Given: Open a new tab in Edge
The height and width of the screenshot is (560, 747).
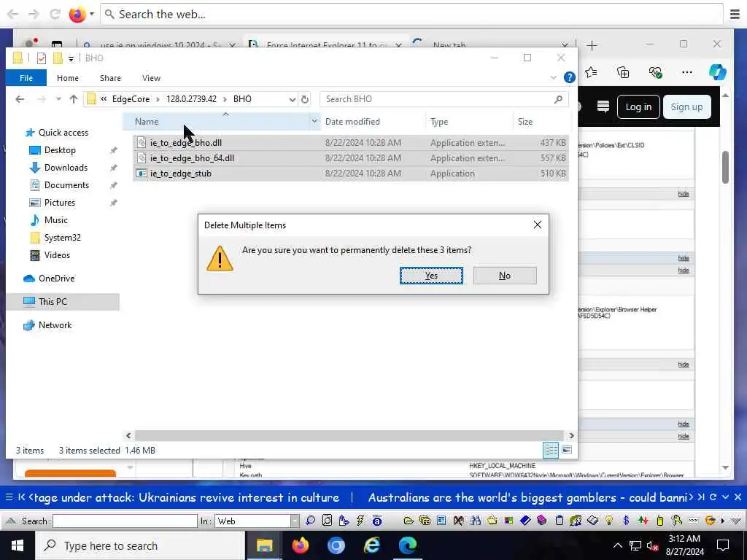Looking at the screenshot, I should tap(592, 45).
